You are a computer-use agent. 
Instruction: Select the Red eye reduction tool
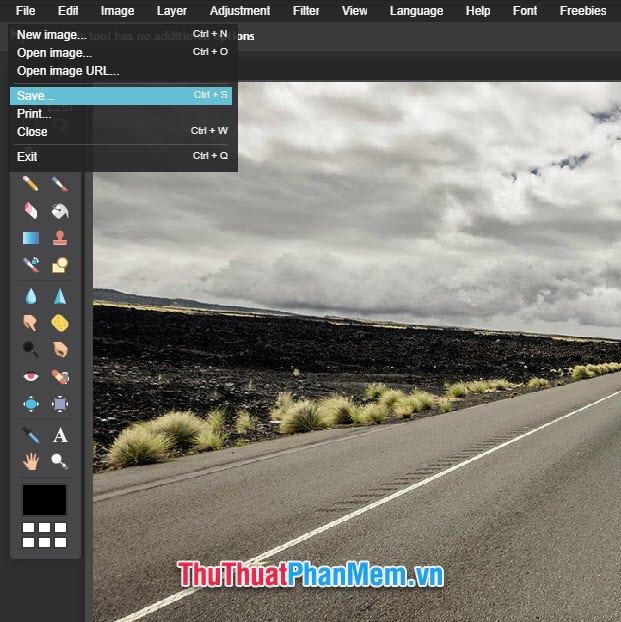(x=31, y=376)
